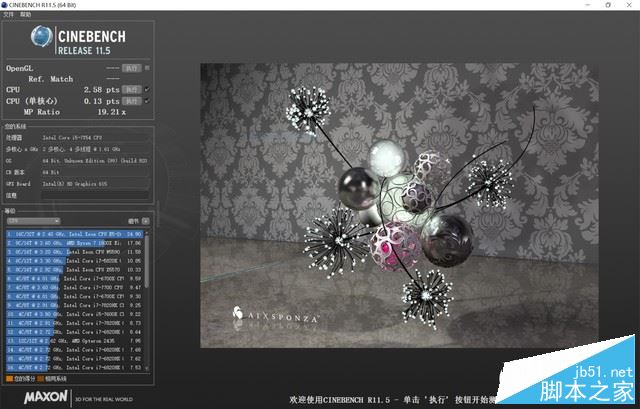640x409 pixels.
Task: Click the ranking list vertical scrollbar thumb
Action: pos(147,260)
